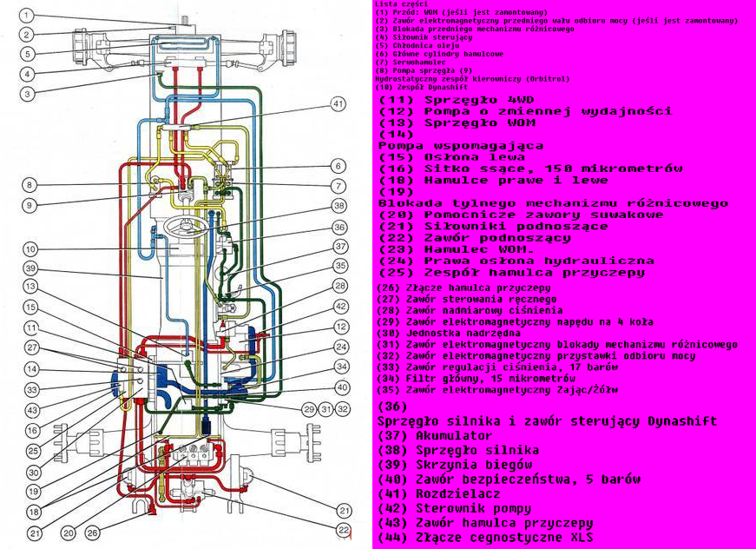Screen dimensions: 756x549
Task: Click "(35) Zawór elektromagnetyczny Zając/Żółw"
Action: point(496,390)
